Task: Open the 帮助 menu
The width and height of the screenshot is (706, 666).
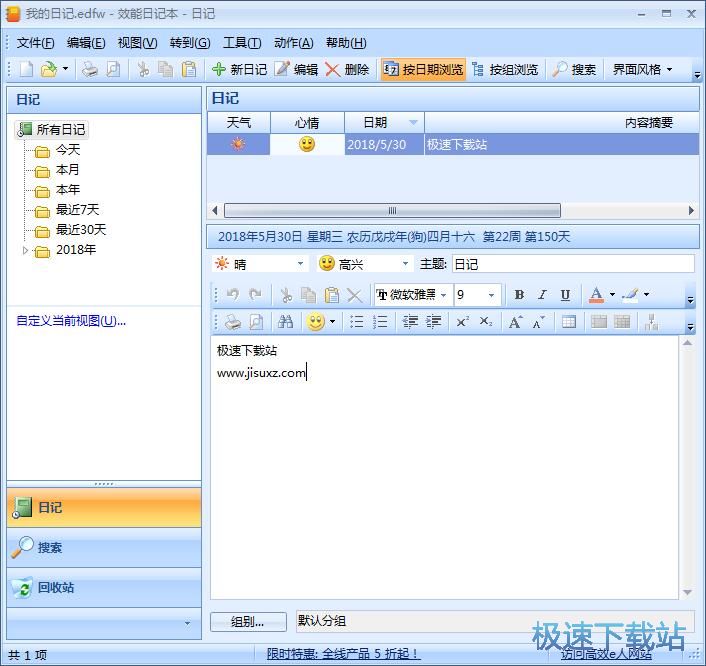Action: pos(346,43)
